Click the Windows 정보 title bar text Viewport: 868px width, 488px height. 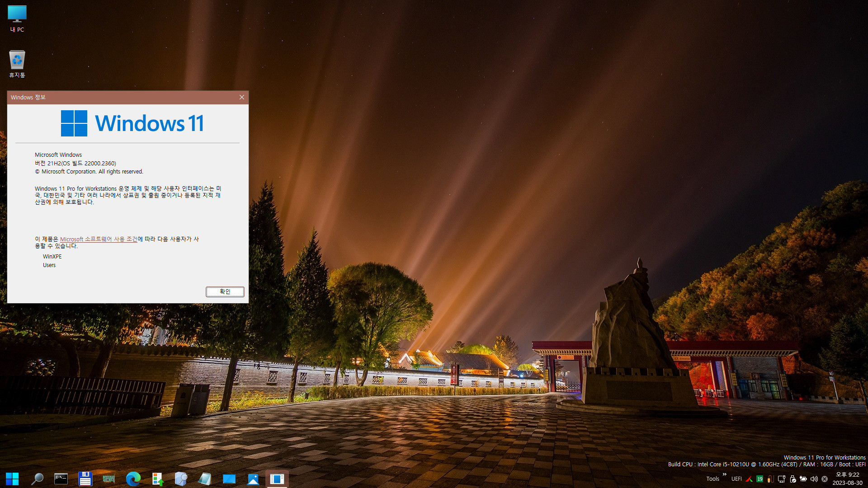(x=28, y=97)
